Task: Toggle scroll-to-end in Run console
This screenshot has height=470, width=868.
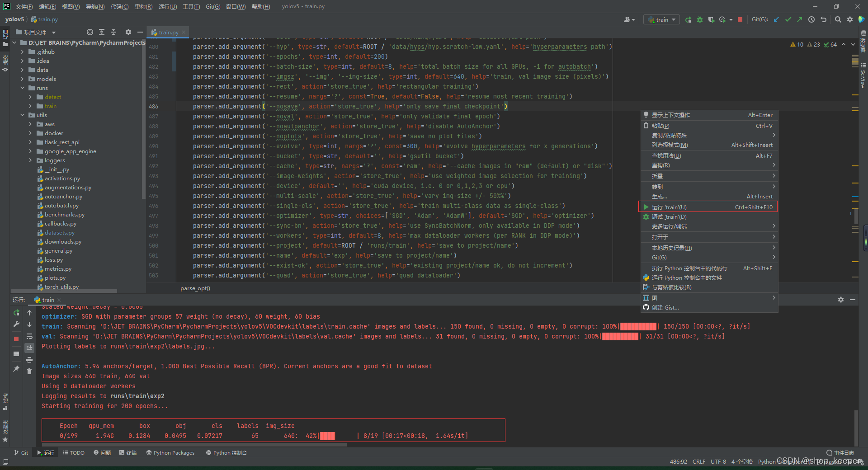Action: 29,348
